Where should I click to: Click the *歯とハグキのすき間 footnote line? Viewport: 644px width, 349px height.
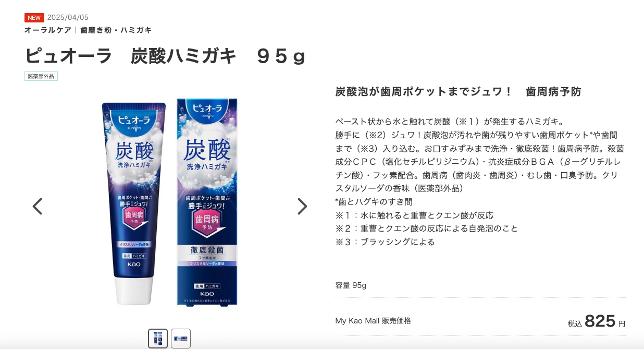click(374, 202)
